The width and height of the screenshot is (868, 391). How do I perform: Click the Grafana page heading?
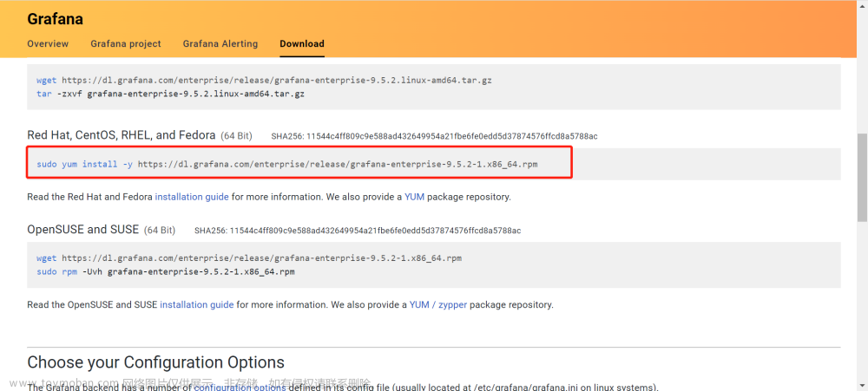(x=56, y=19)
